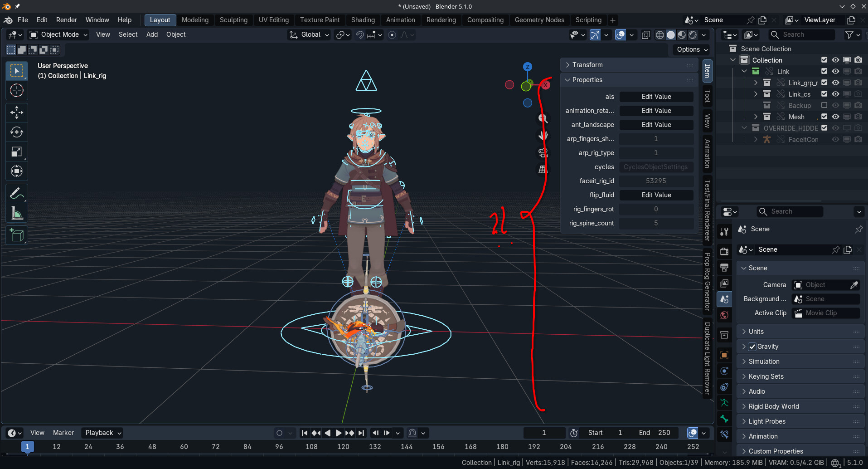The width and height of the screenshot is (868, 469).
Task: Expand the Transform panel
Action: 629,65
